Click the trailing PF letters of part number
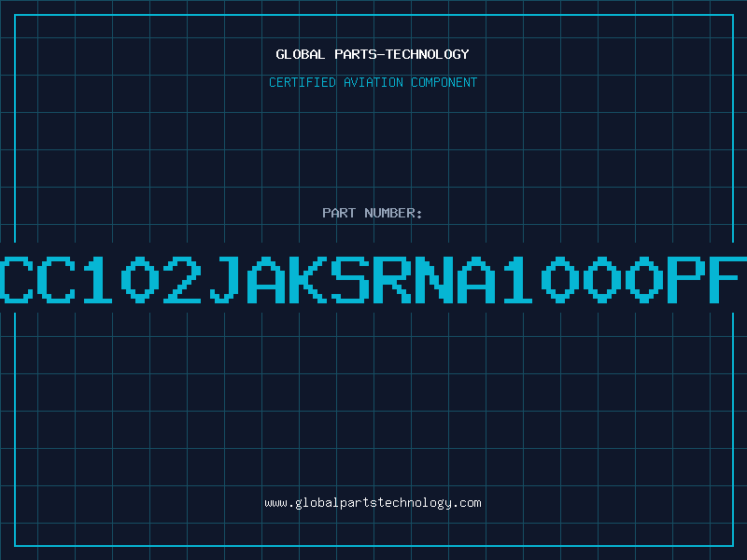The height and width of the screenshot is (560, 747). pyautogui.click(x=708, y=279)
